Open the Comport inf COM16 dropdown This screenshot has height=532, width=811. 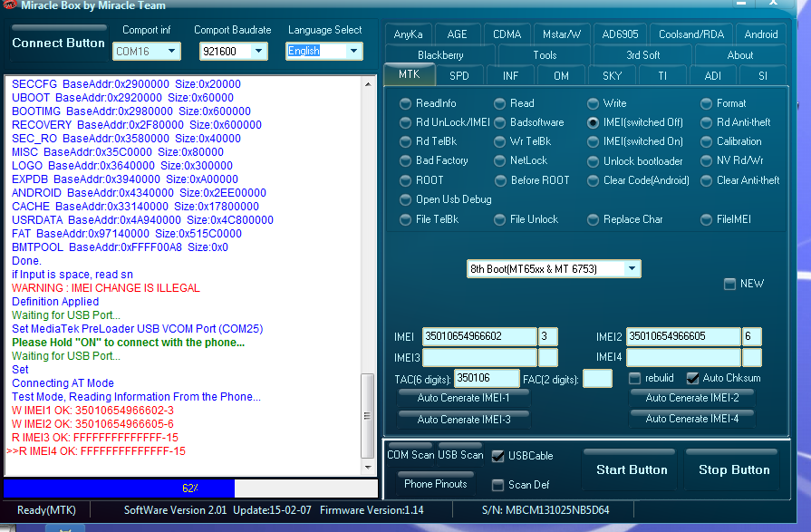coord(172,52)
